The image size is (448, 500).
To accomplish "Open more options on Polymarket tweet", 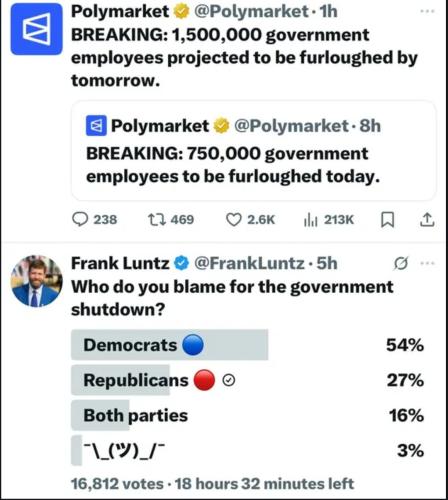I will (427, 11).
